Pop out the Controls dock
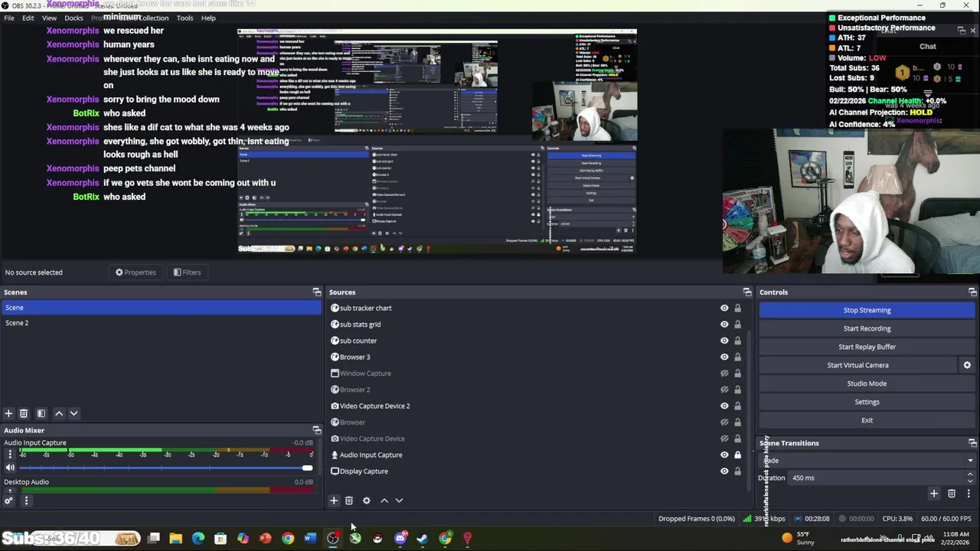 (x=972, y=292)
